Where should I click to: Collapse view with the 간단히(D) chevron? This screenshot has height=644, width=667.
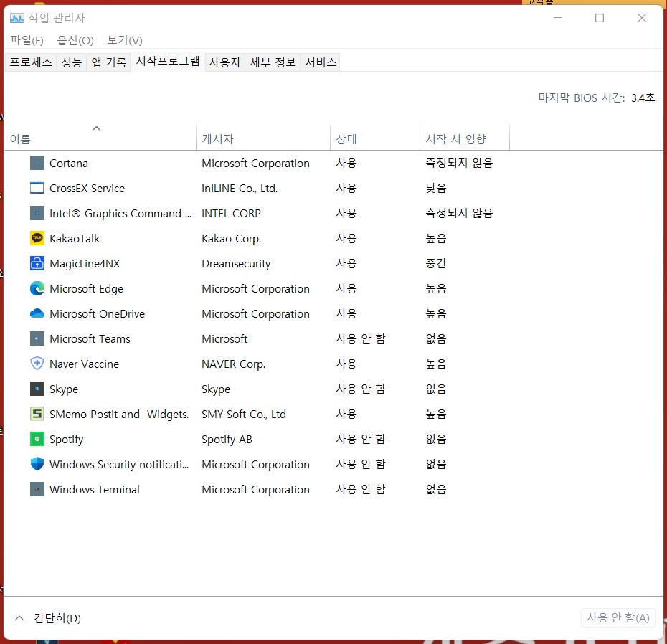[x=19, y=618]
